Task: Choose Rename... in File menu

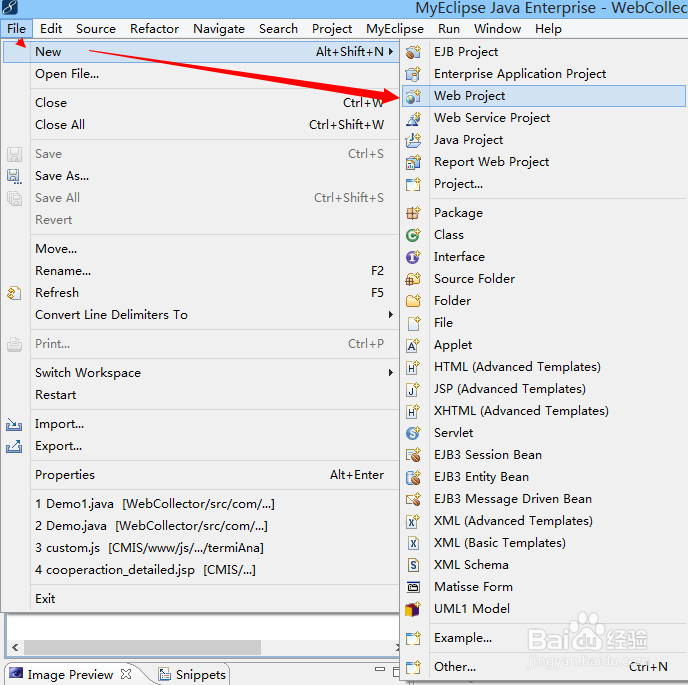Action: tap(201, 271)
